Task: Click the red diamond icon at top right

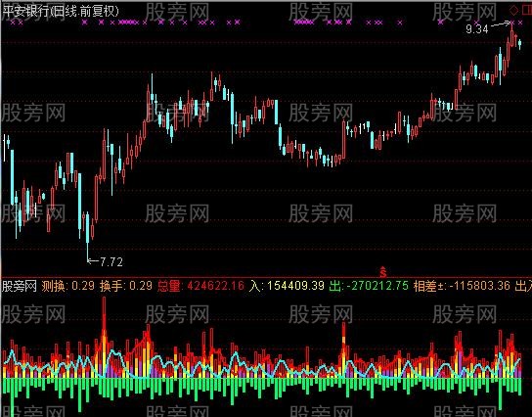Action: coord(514,10)
